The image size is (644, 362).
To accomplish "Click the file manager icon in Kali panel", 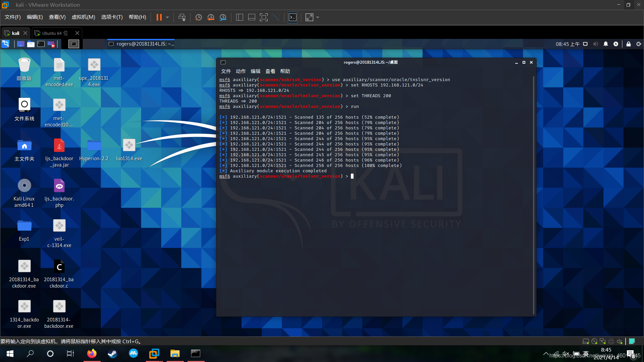I will tap(31, 44).
